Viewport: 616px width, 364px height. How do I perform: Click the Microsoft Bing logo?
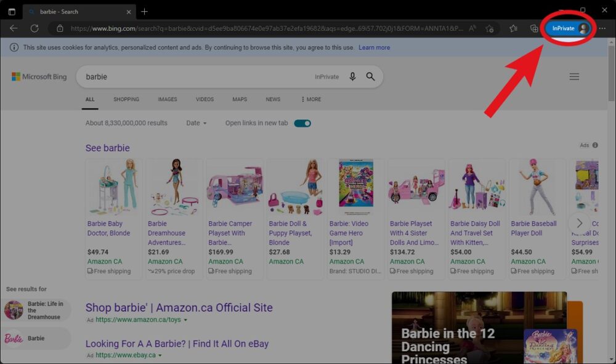pos(38,76)
